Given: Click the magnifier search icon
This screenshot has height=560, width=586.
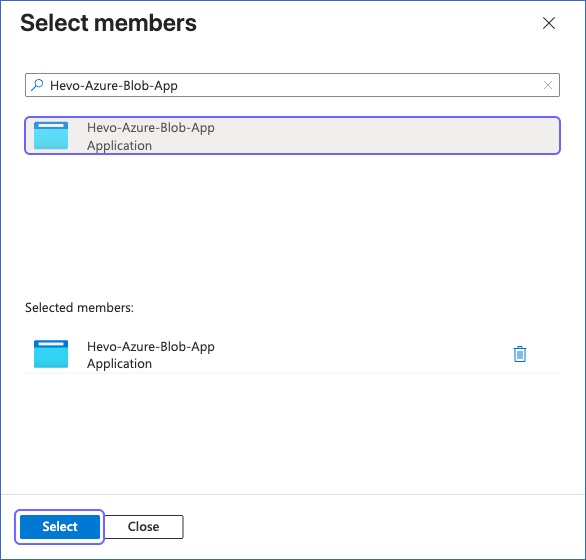Looking at the screenshot, I should tap(37, 85).
